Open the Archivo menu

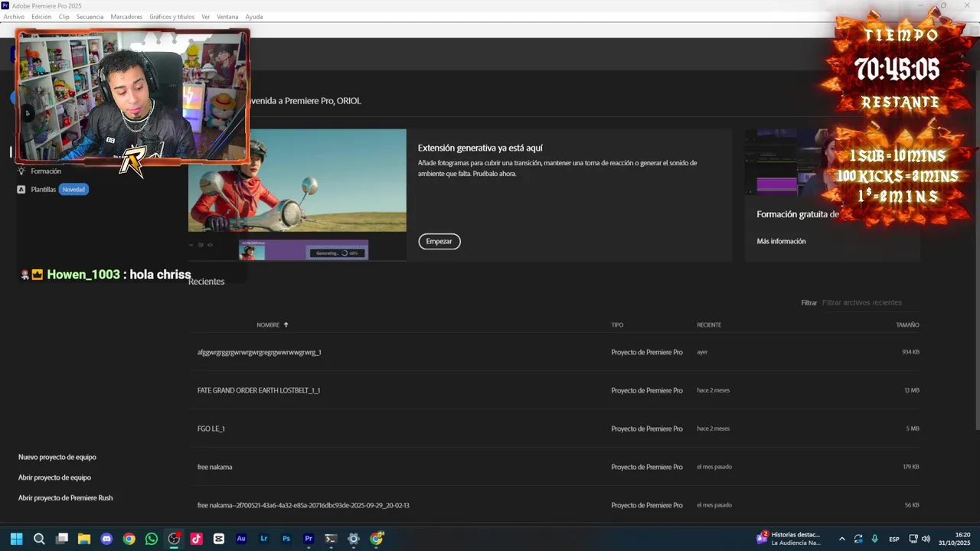14,17
